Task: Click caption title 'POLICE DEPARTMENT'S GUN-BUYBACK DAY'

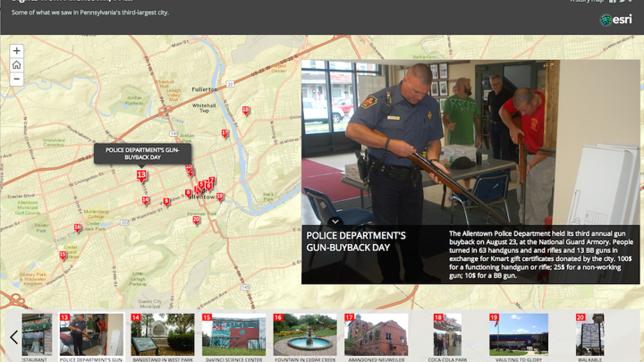Action: click(356, 241)
